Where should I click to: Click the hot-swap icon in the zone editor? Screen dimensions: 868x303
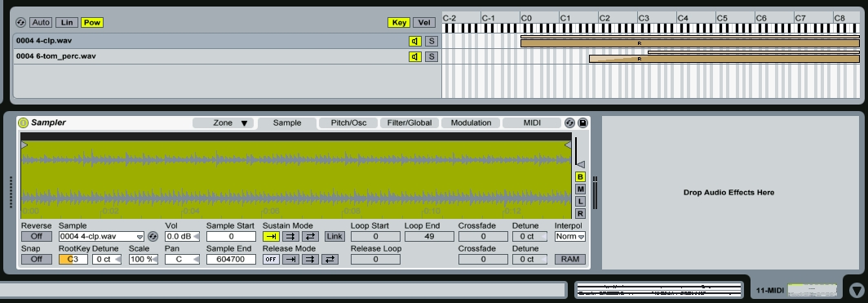click(x=21, y=23)
